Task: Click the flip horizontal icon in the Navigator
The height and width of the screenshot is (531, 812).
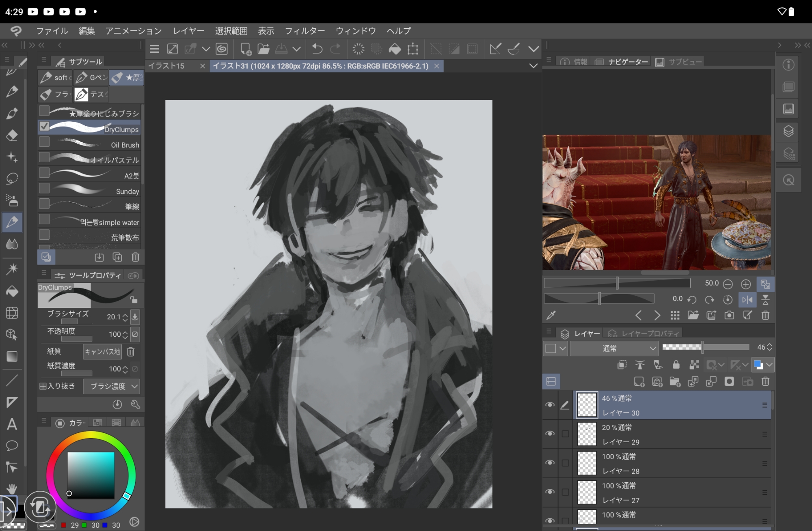Action: click(x=747, y=300)
